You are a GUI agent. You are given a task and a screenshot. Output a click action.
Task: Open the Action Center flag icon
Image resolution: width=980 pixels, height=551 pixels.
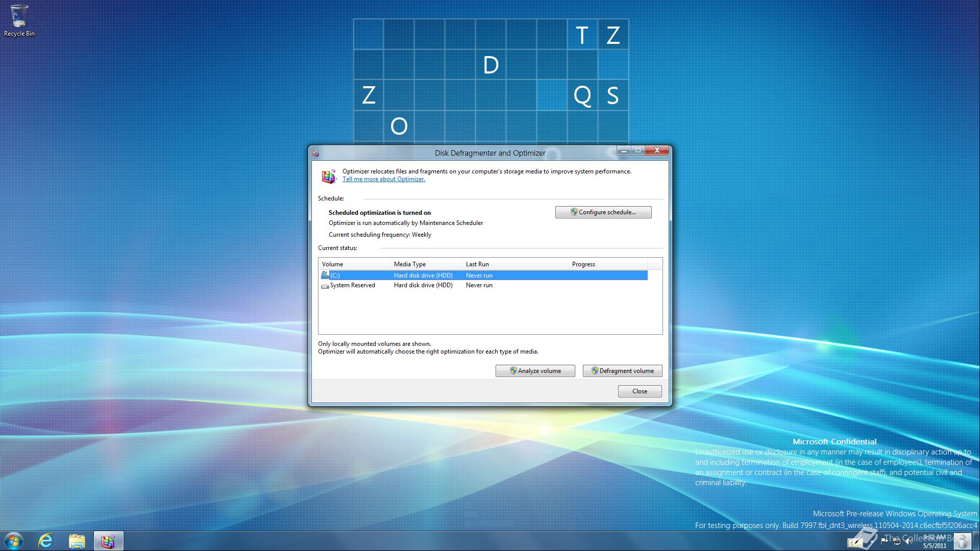point(884,541)
